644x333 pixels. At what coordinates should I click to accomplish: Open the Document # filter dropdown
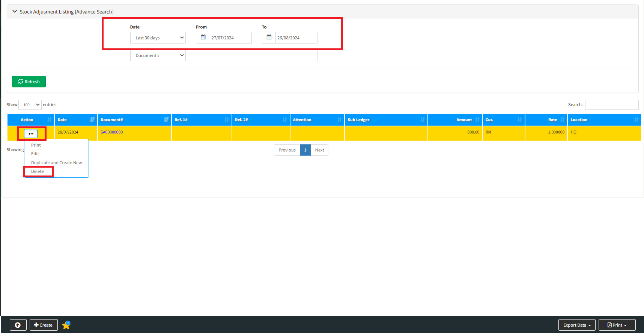tap(158, 55)
